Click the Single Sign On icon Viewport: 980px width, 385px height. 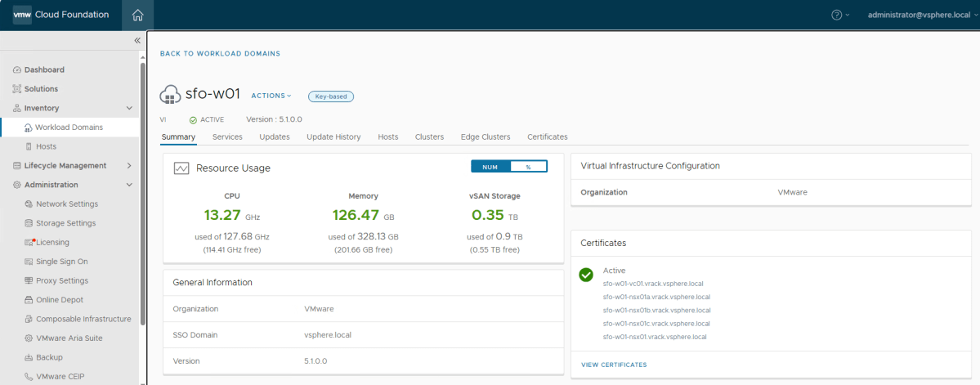(x=28, y=262)
